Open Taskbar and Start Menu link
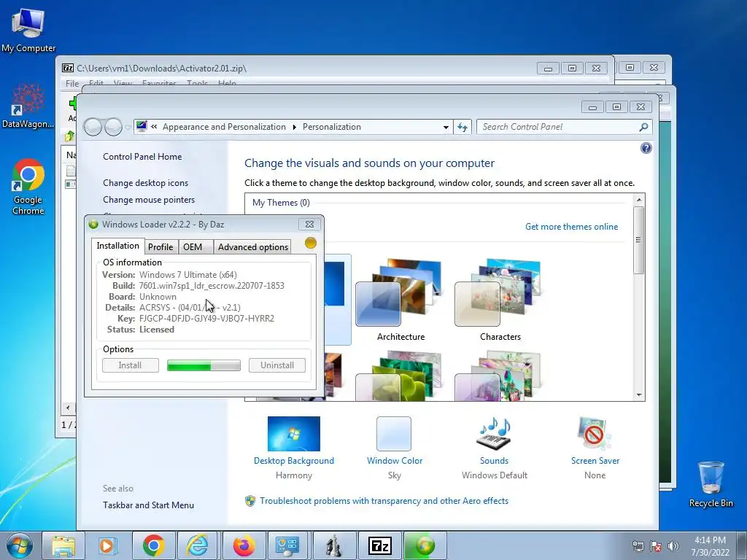 click(x=148, y=505)
